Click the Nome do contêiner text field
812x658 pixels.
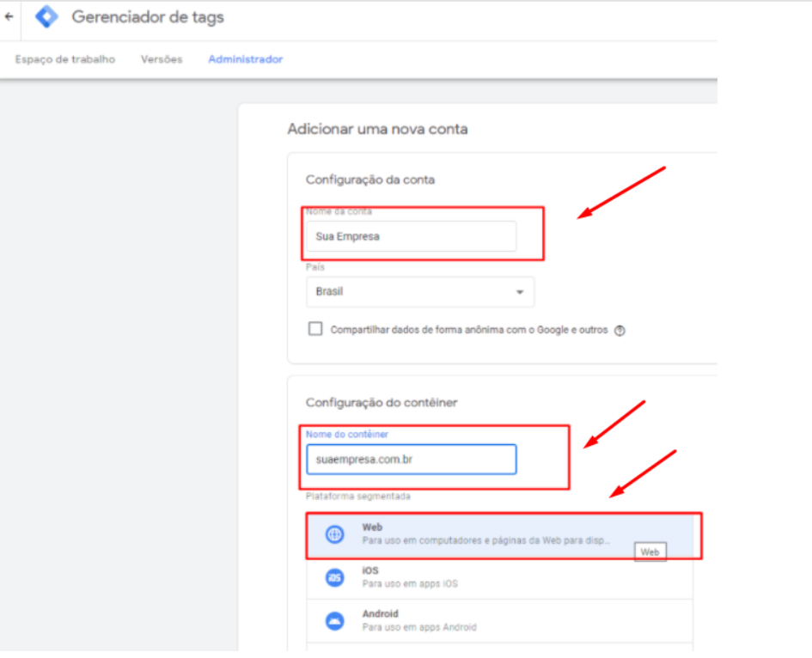point(411,460)
